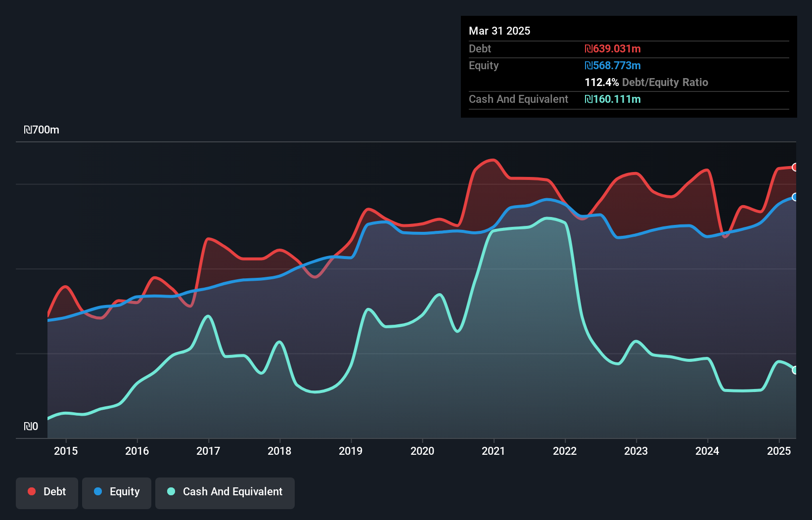Select the blue Equity endpoint marker at 2025
Screen dimensions: 812x520
[795, 197]
